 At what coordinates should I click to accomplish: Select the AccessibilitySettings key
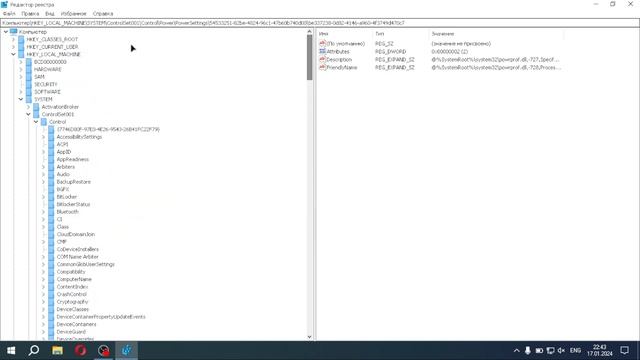click(79, 137)
